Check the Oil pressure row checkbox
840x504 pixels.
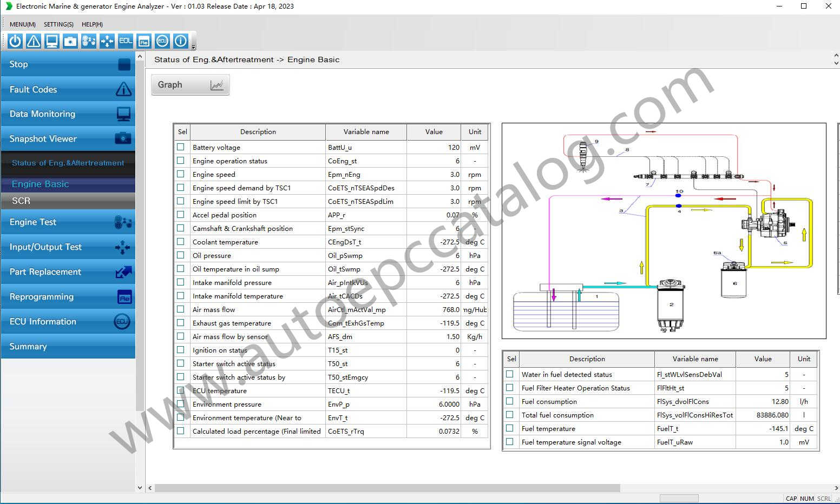click(180, 255)
